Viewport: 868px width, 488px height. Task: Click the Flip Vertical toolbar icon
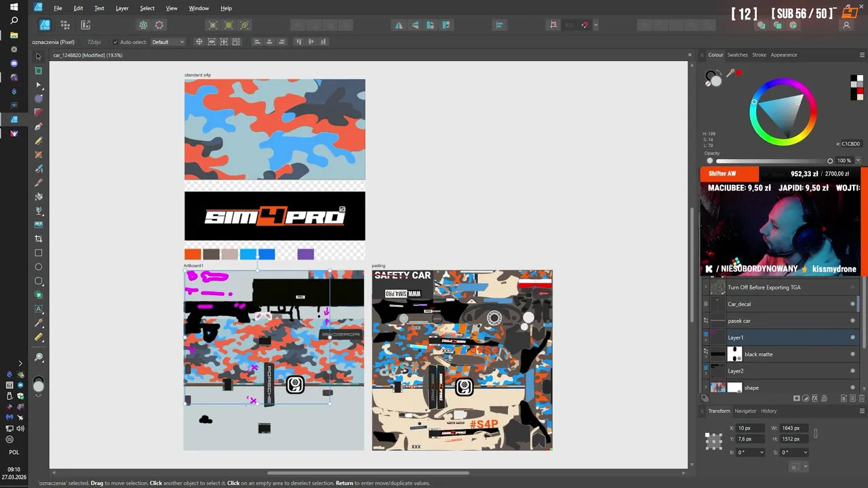point(415,25)
